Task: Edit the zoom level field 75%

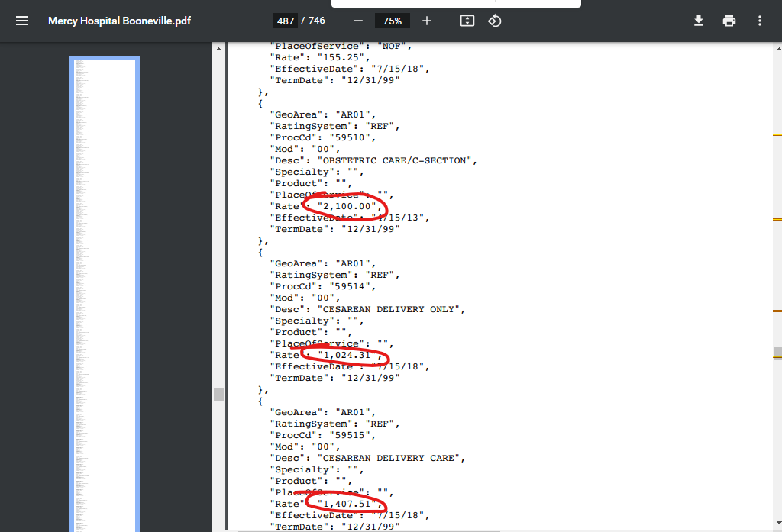Action: pyautogui.click(x=392, y=21)
